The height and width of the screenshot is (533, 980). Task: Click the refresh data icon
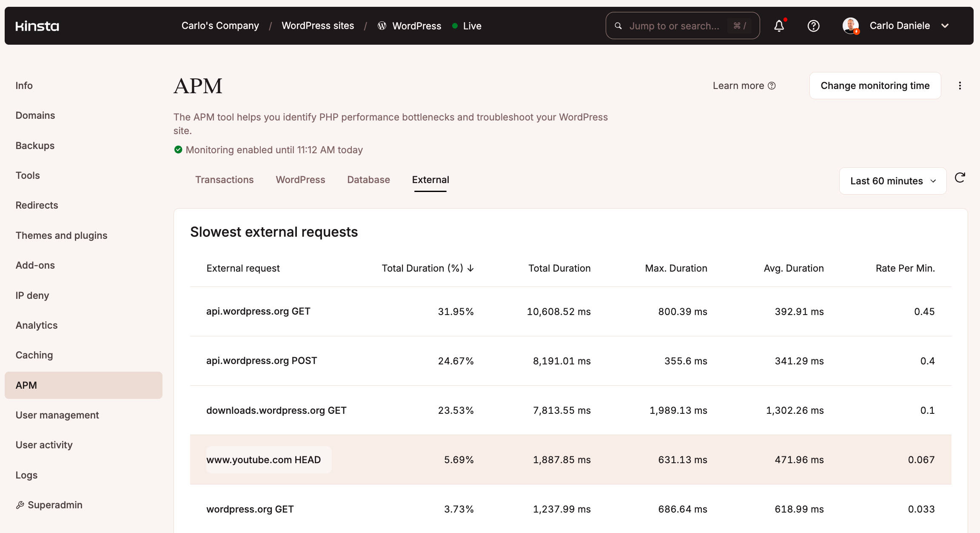960,178
